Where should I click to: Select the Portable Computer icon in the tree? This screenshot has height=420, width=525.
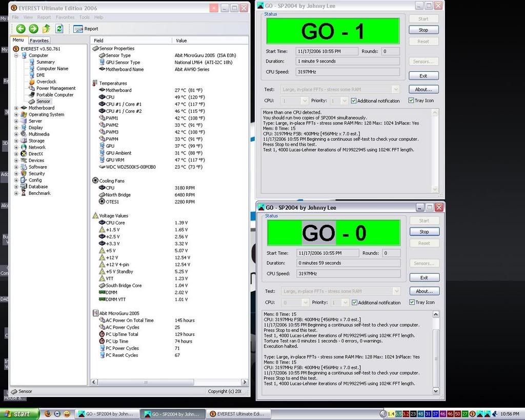32,95
